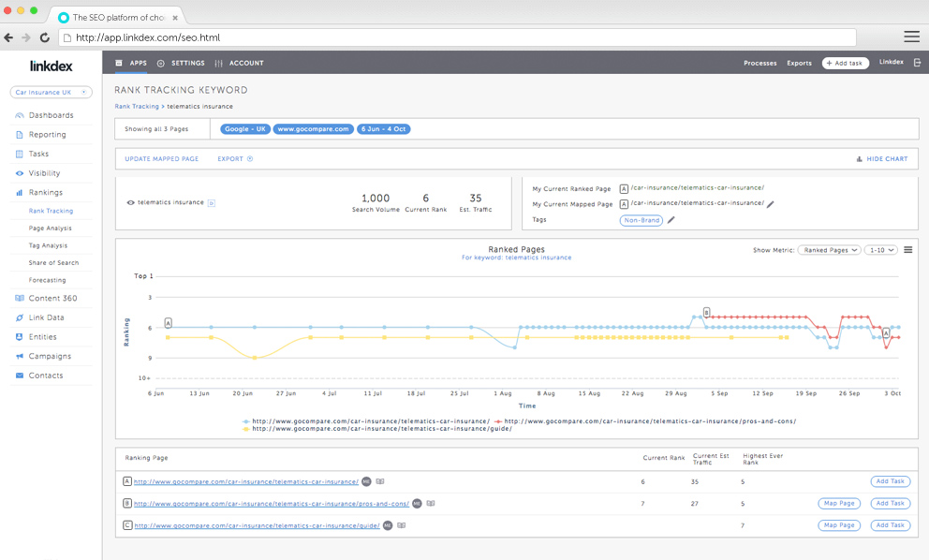Click the ME badge in row C

(388, 525)
